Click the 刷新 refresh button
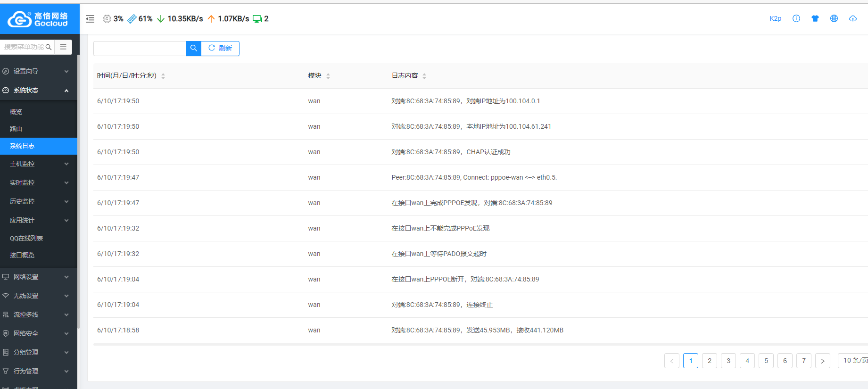Viewport: 868px width, 389px height. (x=220, y=49)
